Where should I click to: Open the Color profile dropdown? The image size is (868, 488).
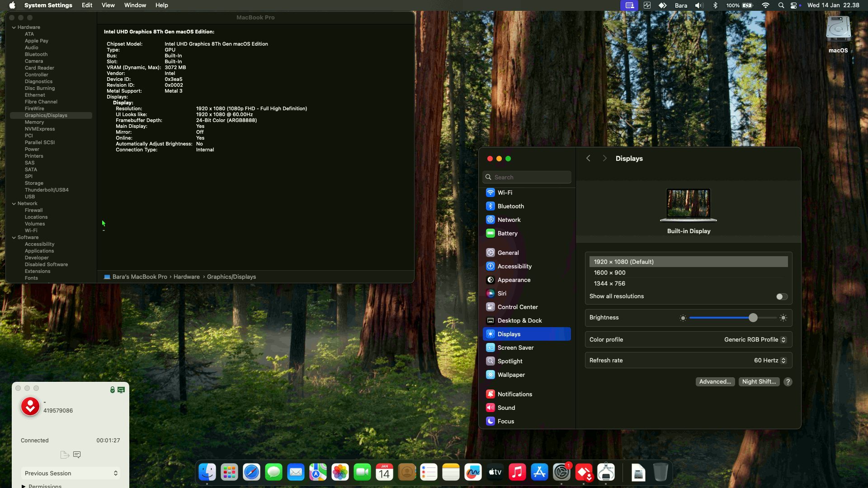point(755,339)
